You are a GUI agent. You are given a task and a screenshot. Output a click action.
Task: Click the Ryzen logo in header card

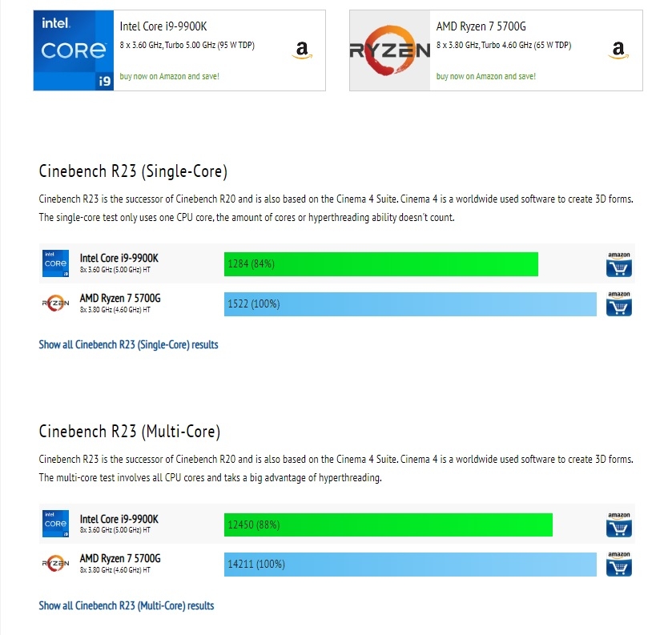[390, 50]
